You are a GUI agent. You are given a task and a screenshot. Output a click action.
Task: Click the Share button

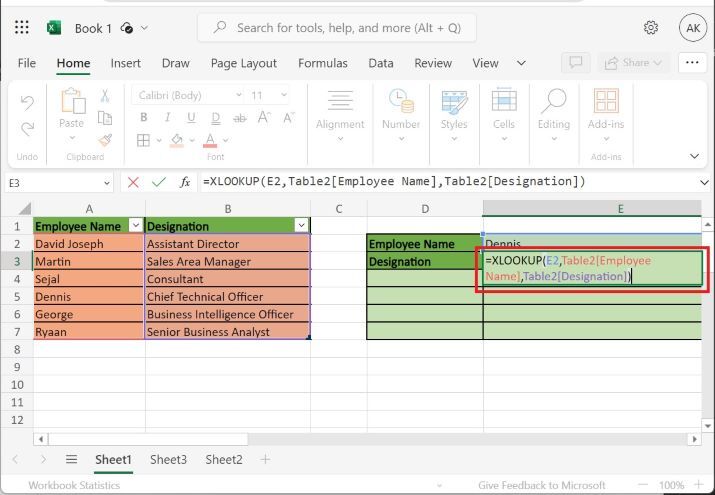tap(632, 63)
